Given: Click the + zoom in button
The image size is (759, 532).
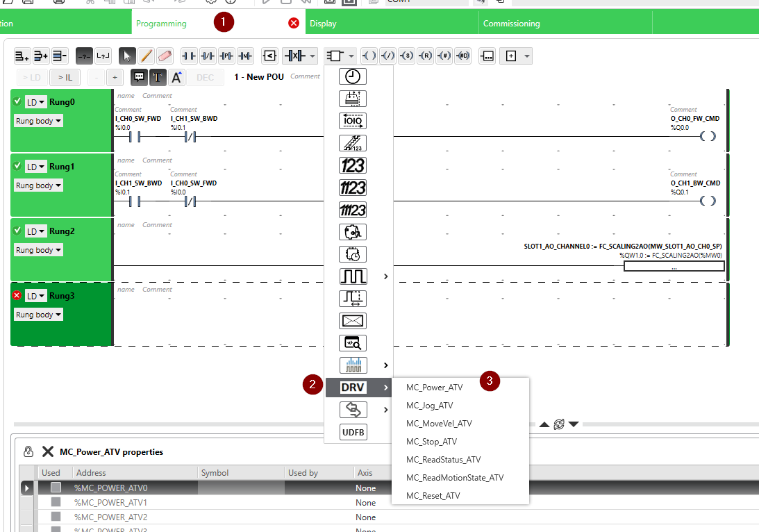Looking at the screenshot, I should 115,78.
